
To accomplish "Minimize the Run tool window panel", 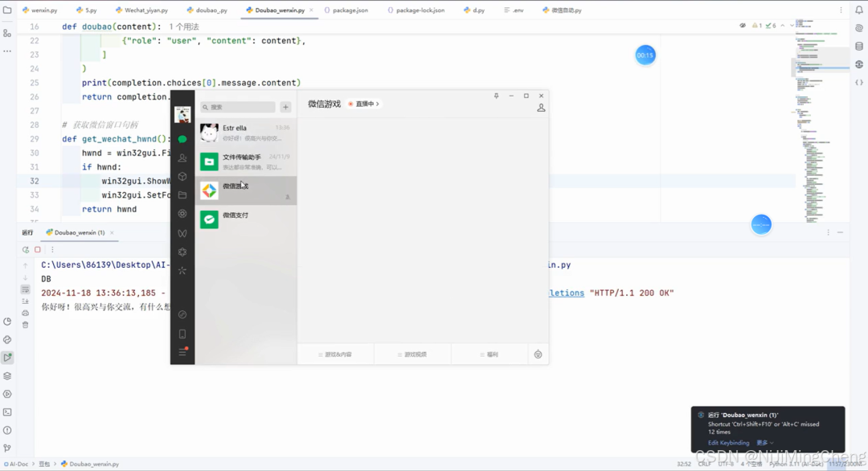I will 841,232.
